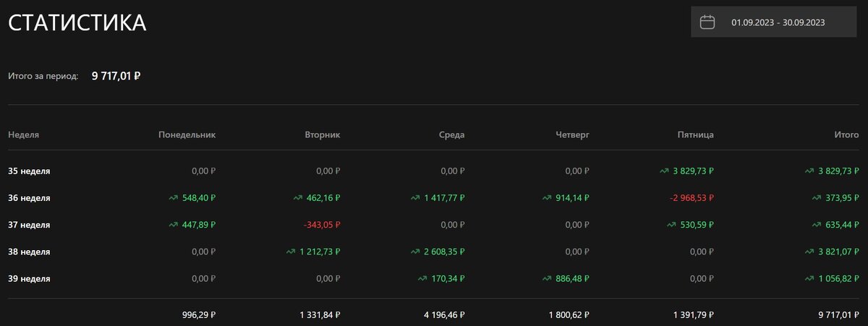The height and width of the screenshot is (326, 868).
Task: Click the Wednesday column total 4 196,46 ₽
Action: 444,315
